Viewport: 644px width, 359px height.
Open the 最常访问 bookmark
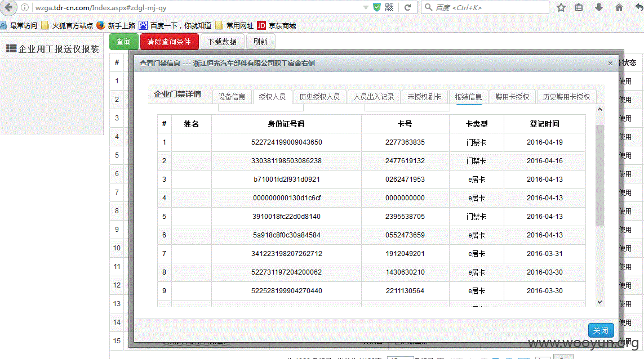point(19,25)
